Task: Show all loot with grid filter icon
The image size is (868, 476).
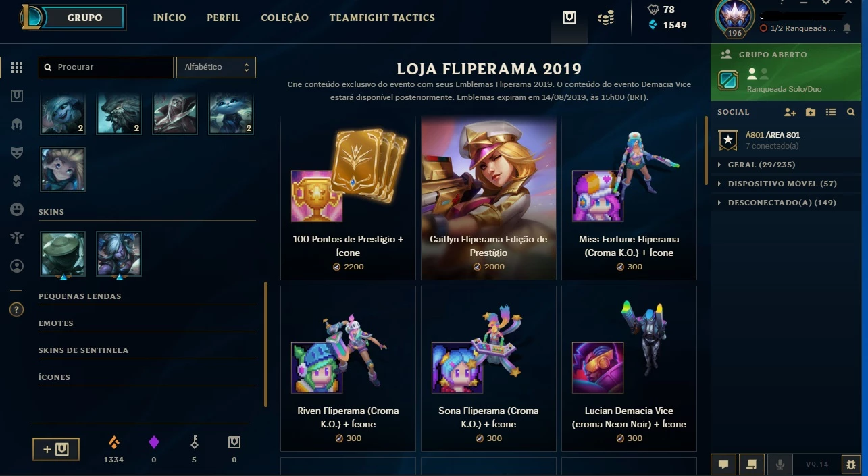Action: pyautogui.click(x=17, y=68)
